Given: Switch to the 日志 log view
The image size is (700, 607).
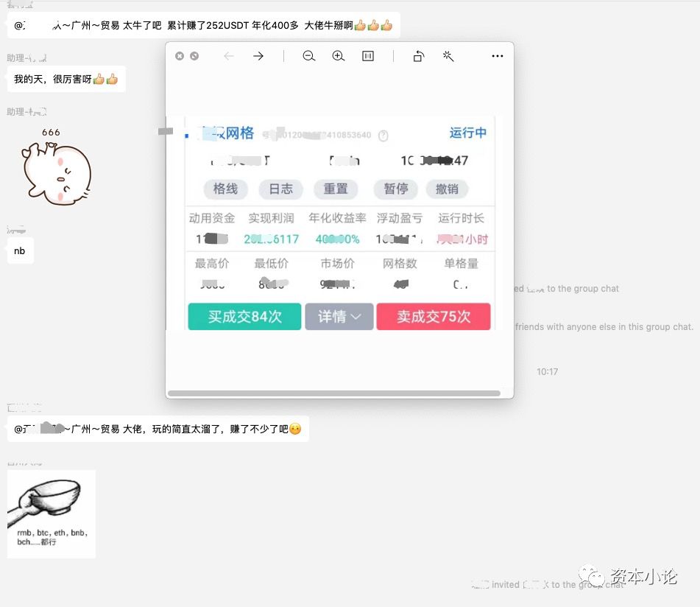Looking at the screenshot, I should click(280, 189).
